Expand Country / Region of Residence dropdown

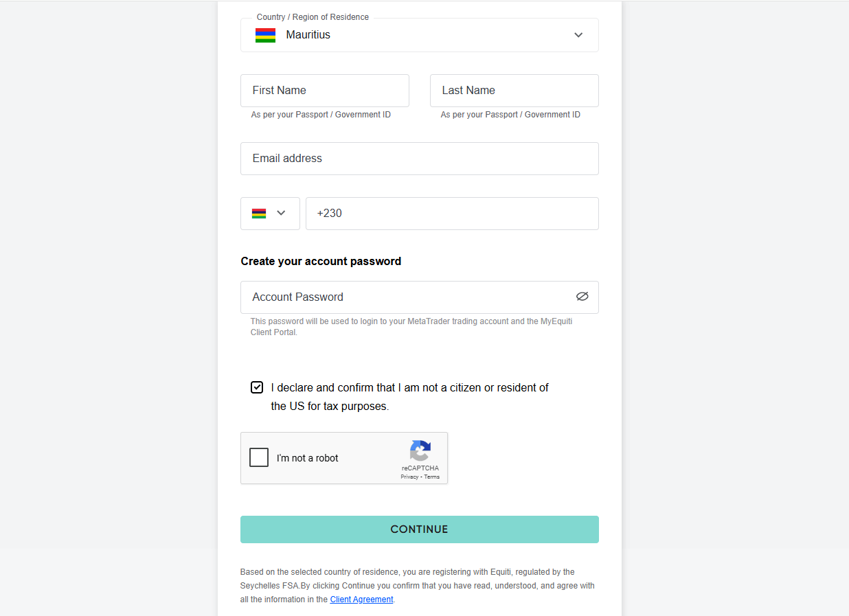tap(420, 35)
